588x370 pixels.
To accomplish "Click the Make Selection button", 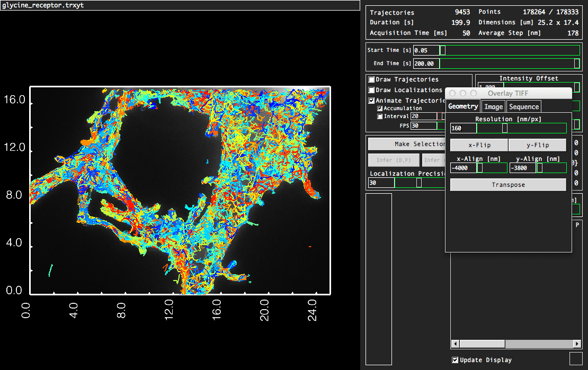I will (x=407, y=144).
